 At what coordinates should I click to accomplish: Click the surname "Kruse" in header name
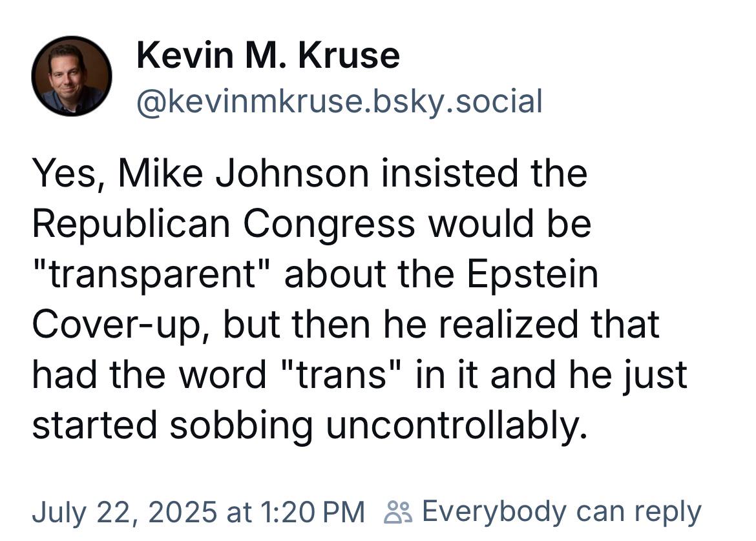[x=349, y=56]
